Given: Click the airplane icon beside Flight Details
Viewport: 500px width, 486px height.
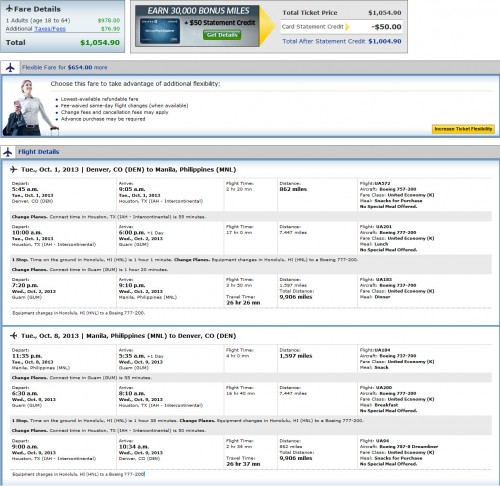Looking at the screenshot, I should [8, 152].
